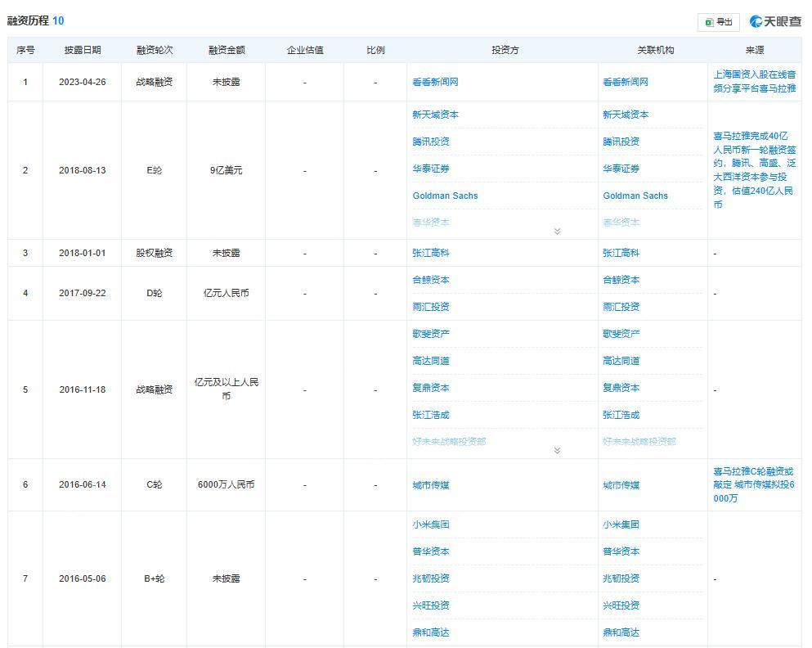812x648 pixels.
Task: Open 城市传媒 in the C轮 row
Action: point(432,484)
